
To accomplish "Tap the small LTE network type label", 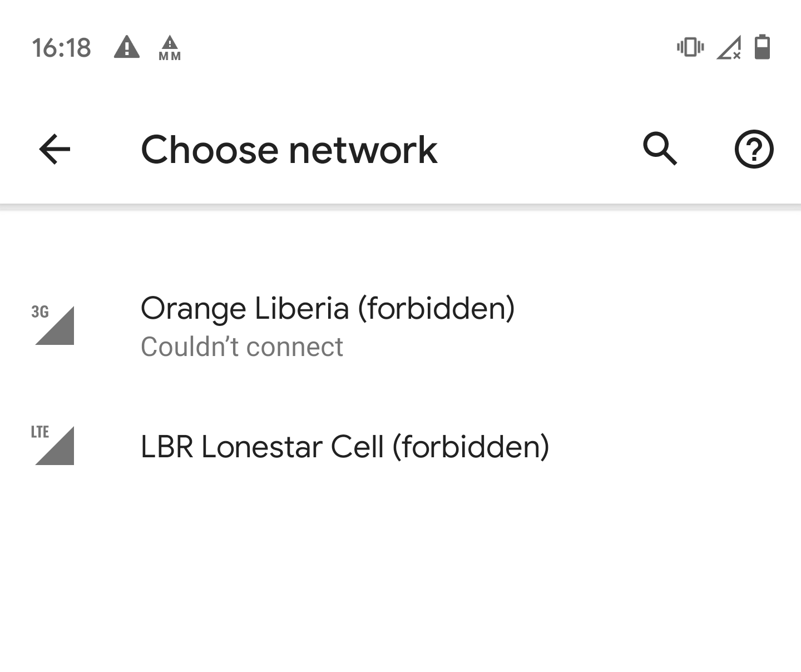I will [x=40, y=432].
